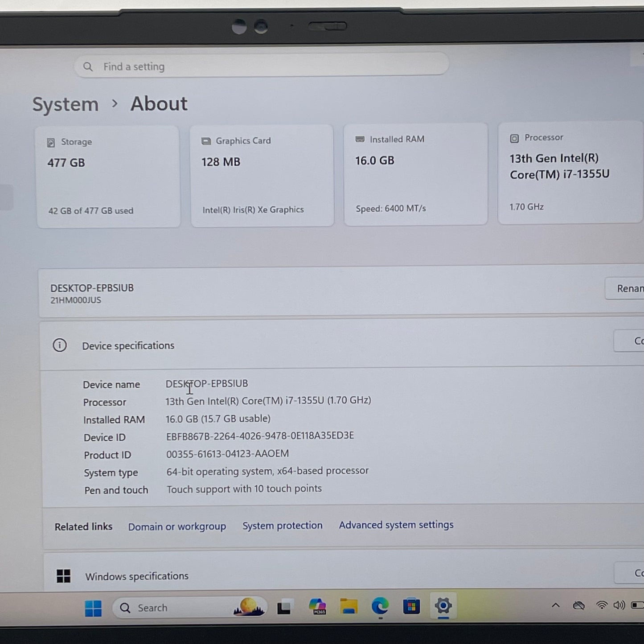Screen dimensions: 644x644
Task: Click the 64-bit operating system value text
Action: (267, 471)
